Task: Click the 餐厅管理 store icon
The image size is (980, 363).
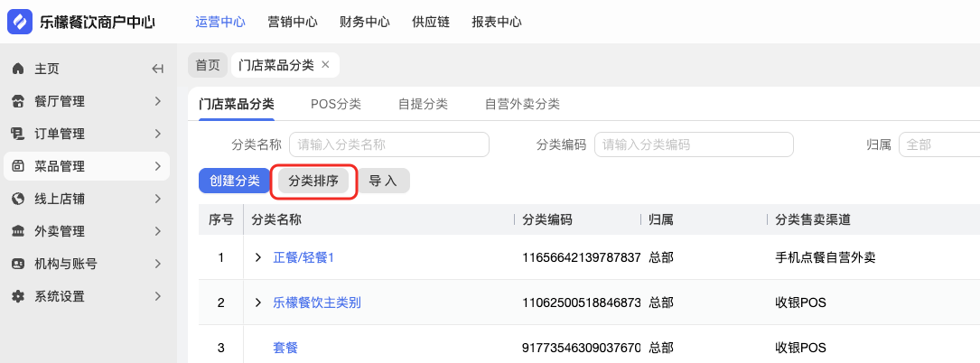Action: (17, 101)
